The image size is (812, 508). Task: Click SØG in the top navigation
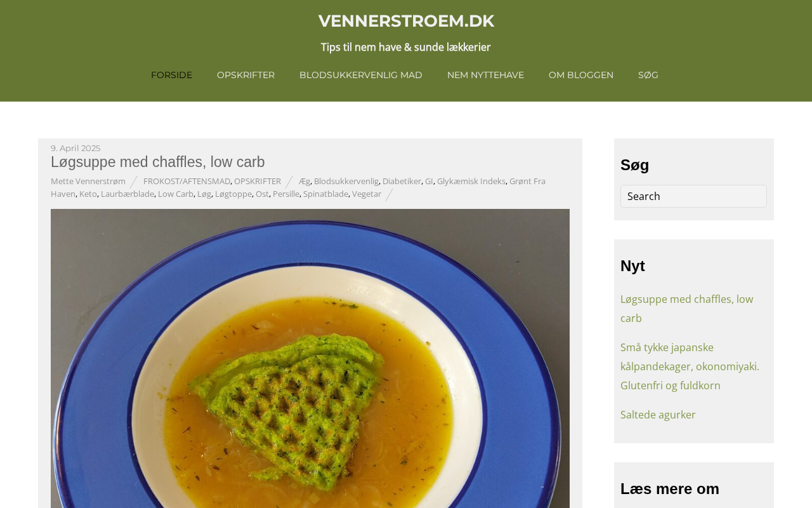tap(648, 75)
